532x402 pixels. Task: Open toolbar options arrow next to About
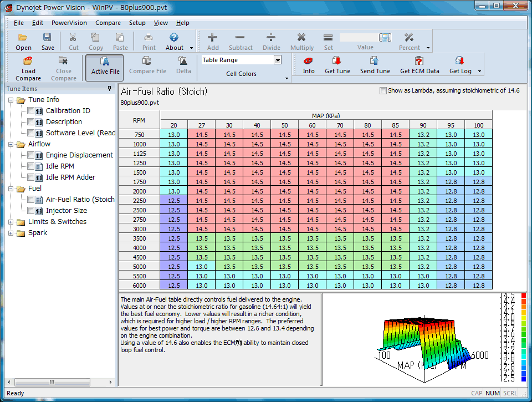click(191, 48)
